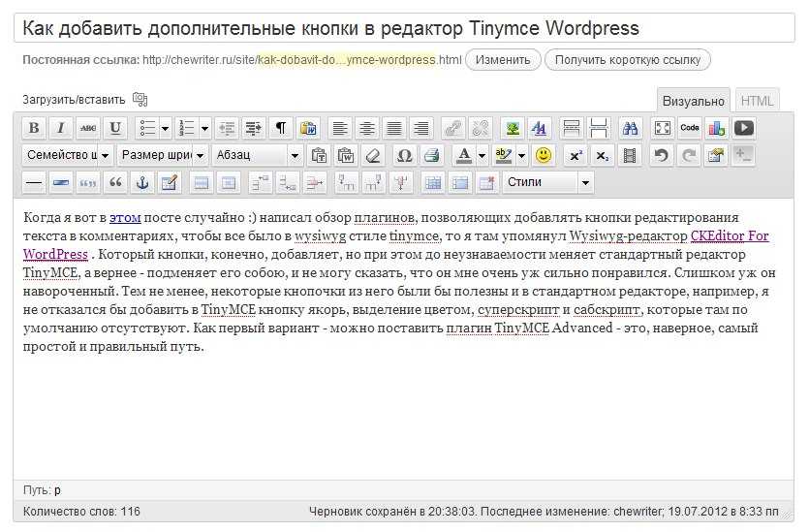809x532 pixels.
Task: Insert a numbered list
Action: [187, 128]
